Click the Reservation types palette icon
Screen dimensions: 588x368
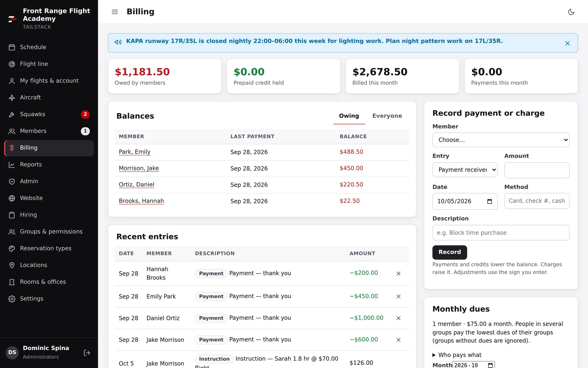click(12, 248)
